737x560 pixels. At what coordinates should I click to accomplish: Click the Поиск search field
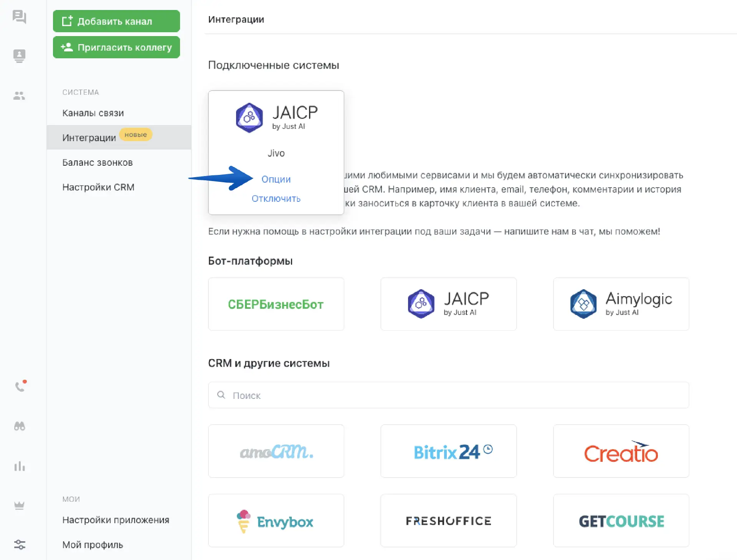click(x=448, y=395)
